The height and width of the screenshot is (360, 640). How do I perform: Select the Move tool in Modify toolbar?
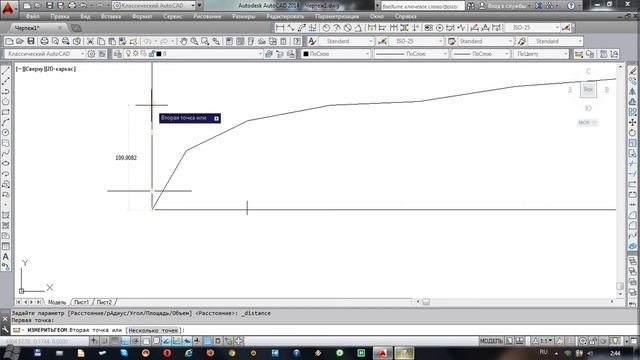point(633,122)
